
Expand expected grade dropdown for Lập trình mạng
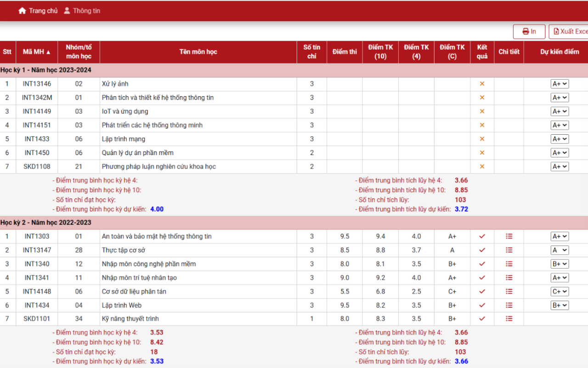(x=560, y=139)
